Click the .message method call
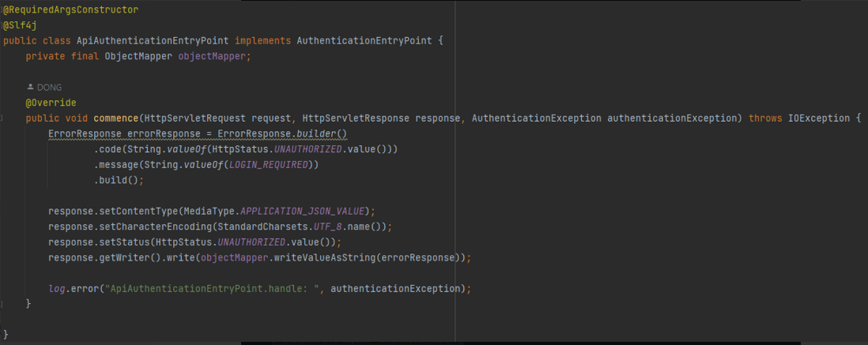The height and width of the screenshot is (345, 868). point(116,165)
